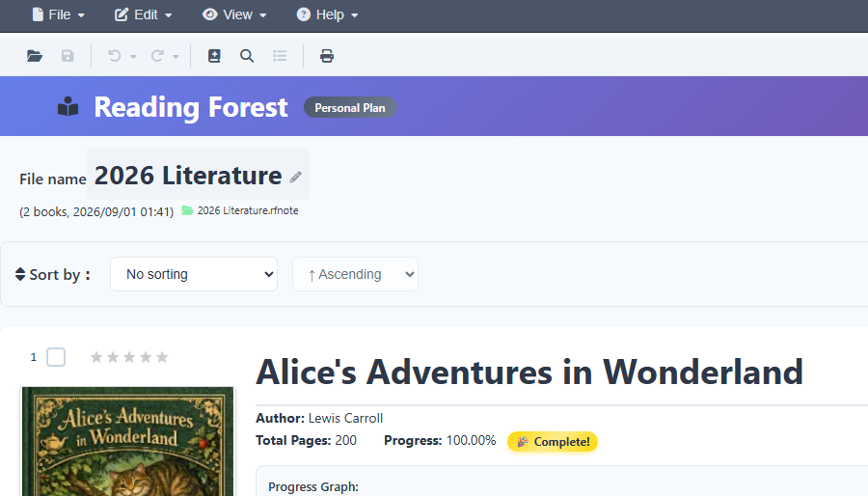The image size is (868, 496).
Task: Open the File menu
Action: tap(58, 14)
